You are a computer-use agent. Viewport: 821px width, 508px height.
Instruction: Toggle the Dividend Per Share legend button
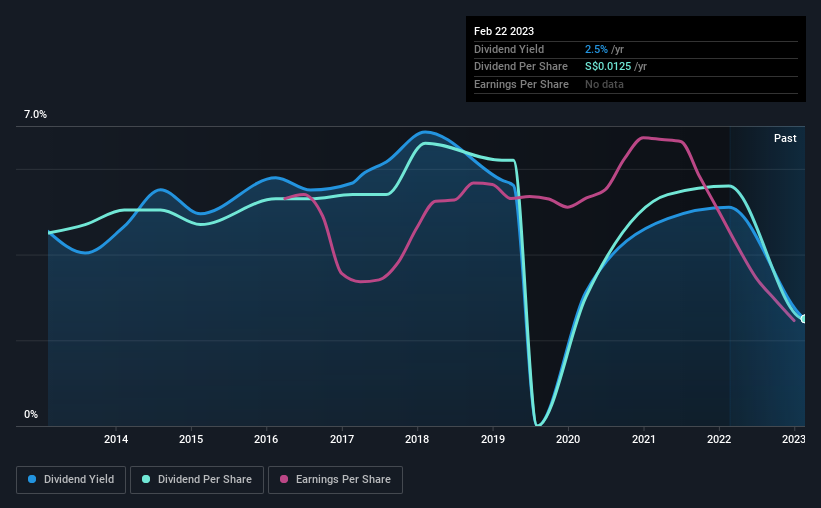197,480
